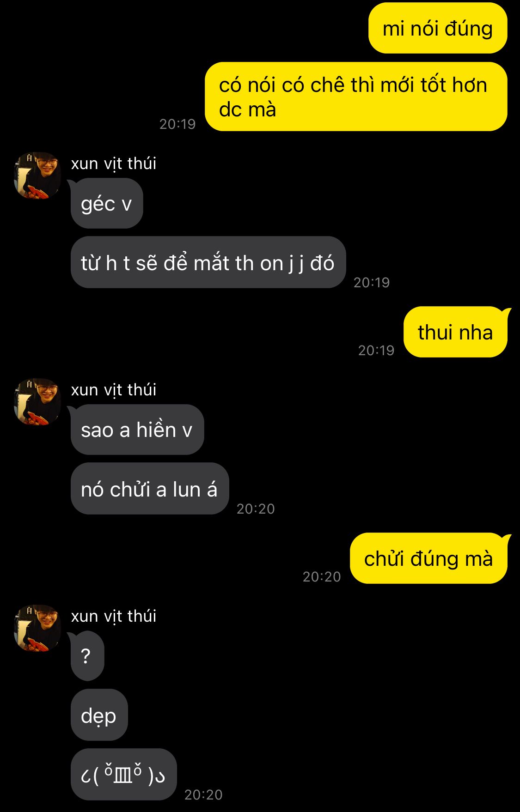This screenshot has width=520, height=812.
Task: Open profile picture above "géc v"
Action: [37, 176]
